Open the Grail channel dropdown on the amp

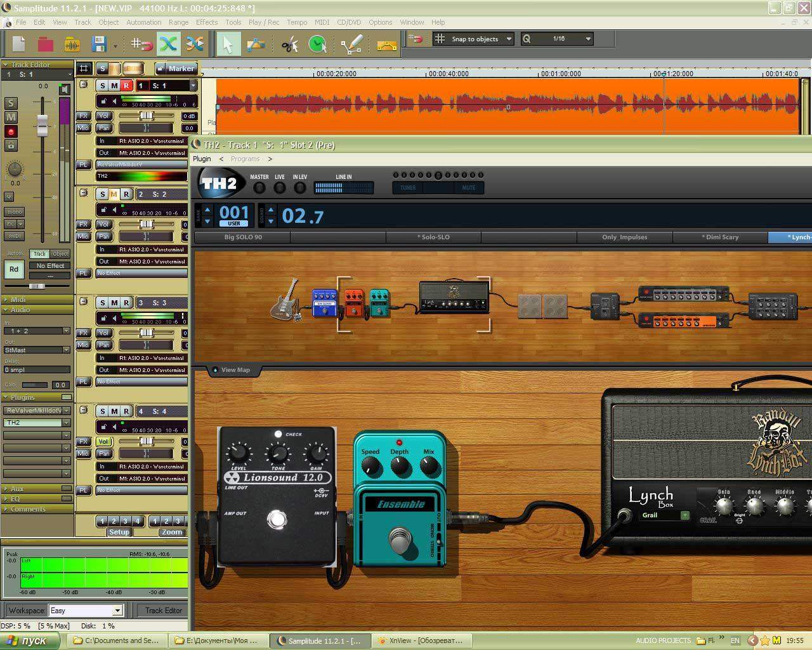pos(684,515)
